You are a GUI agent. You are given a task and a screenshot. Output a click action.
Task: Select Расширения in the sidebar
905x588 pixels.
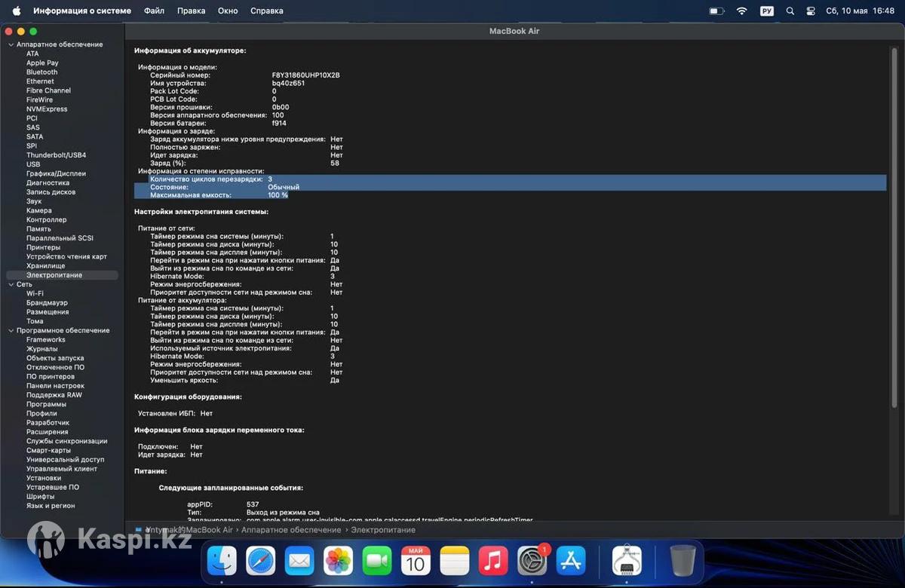tap(48, 432)
